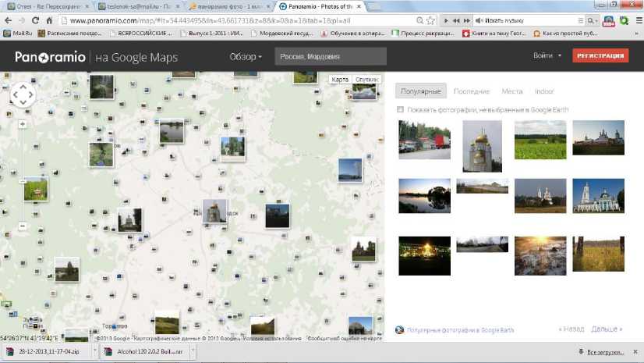Switch map to Карта view

coord(340,80)
